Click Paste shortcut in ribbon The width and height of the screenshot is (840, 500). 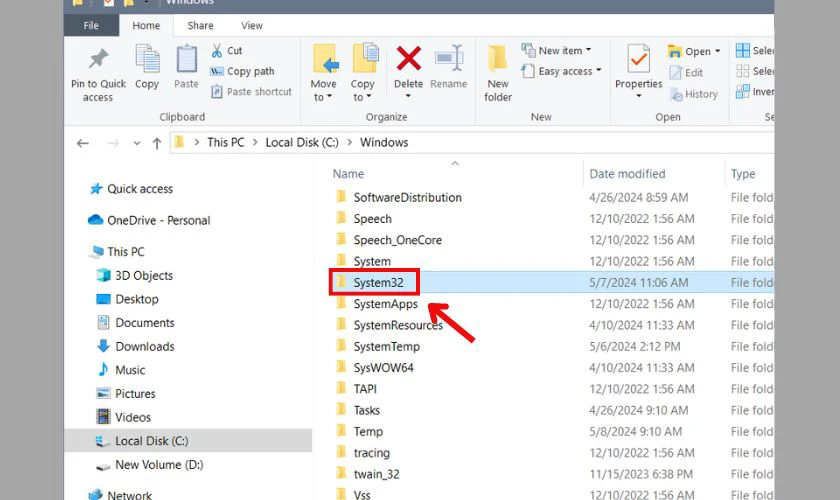(x=252, y=92)
